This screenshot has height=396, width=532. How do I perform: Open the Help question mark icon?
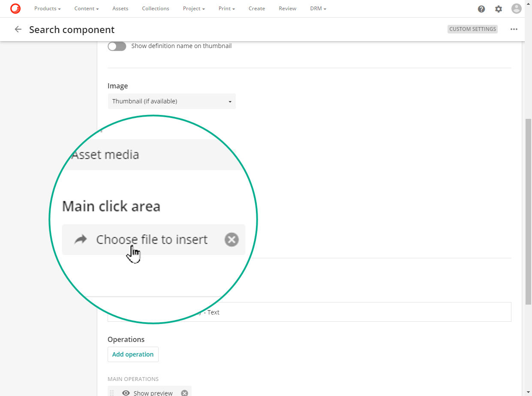[x=481, y=9]
